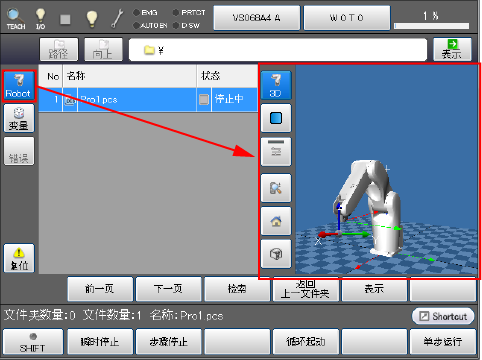Toggle the 3D view button
Screen dimensions: 482x360
(276, 85)
